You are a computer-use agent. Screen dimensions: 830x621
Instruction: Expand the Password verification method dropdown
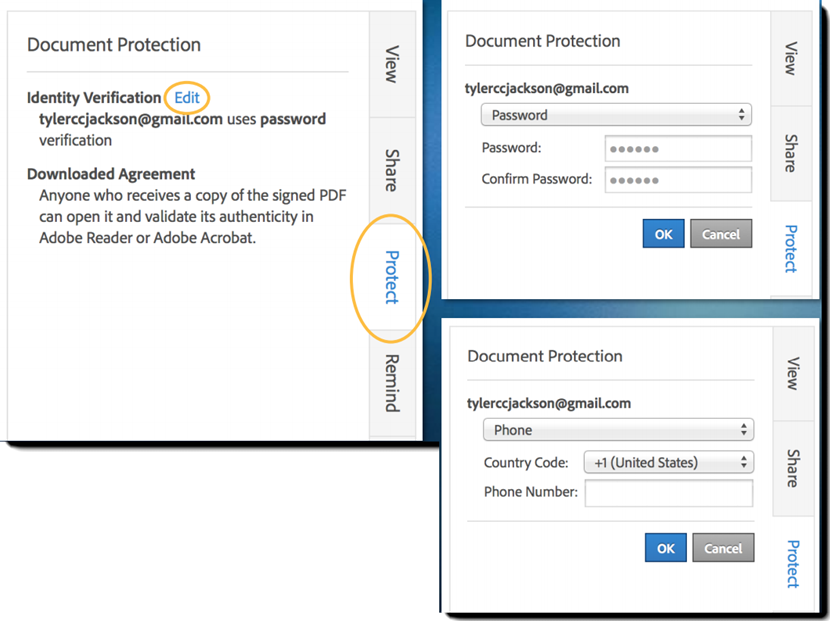(615, 115)
